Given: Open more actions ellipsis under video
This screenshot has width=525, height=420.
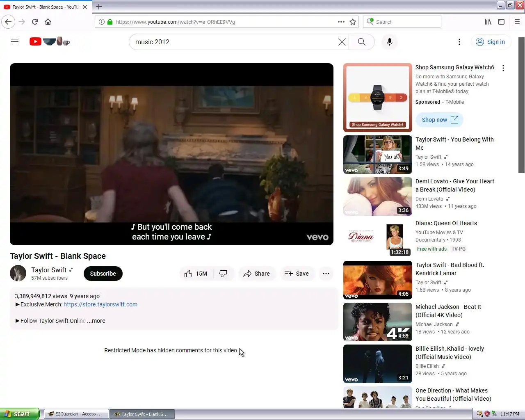Looking at the screenshot, I should [326, 274].
